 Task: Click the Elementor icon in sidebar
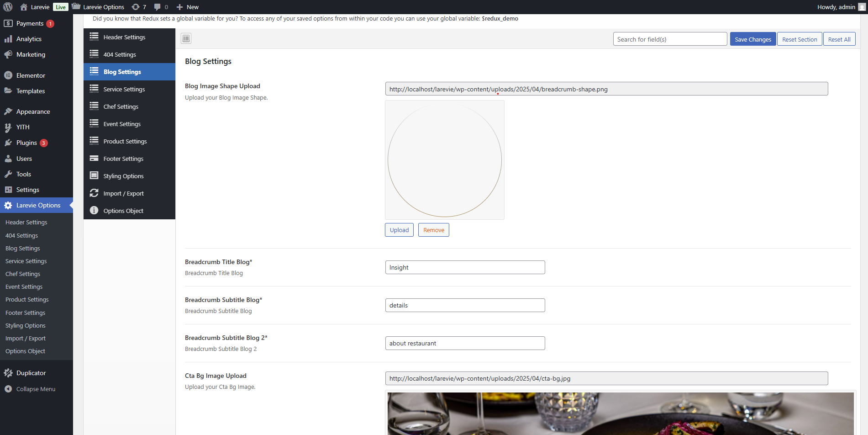point(8,75)
